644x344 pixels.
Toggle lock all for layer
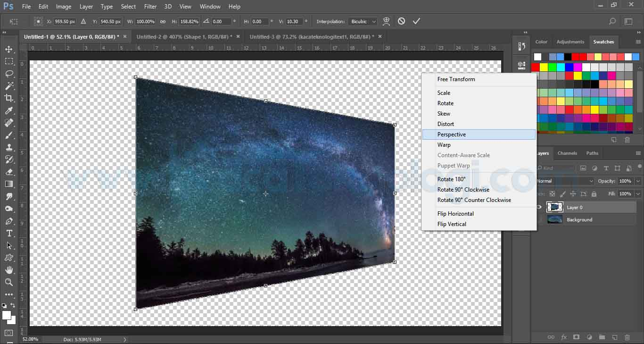[x=594, y=193]
